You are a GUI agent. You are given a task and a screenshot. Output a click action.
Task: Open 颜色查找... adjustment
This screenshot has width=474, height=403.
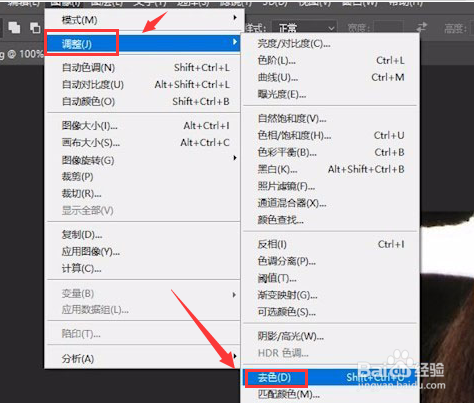click(330, 220)
